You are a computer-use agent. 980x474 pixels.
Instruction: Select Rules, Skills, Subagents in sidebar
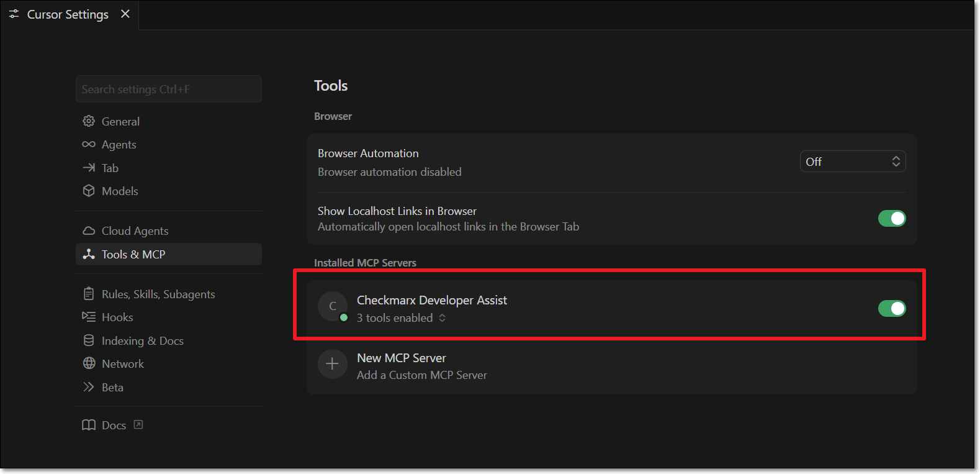coord(158,294)
